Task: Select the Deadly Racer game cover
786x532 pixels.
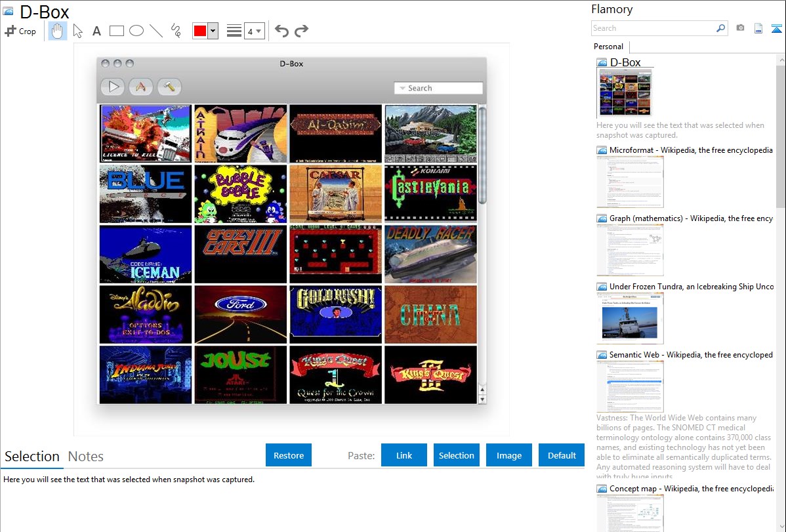Action: [430, 255]
